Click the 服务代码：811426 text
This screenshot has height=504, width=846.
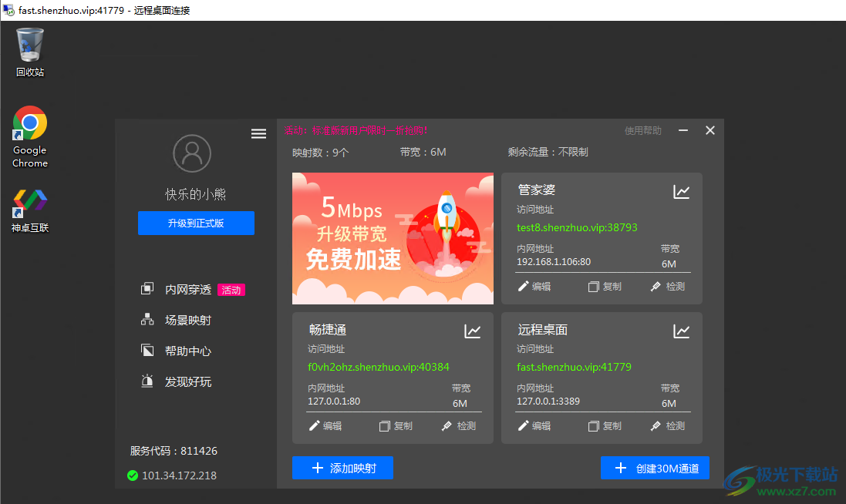click(174, 451)
